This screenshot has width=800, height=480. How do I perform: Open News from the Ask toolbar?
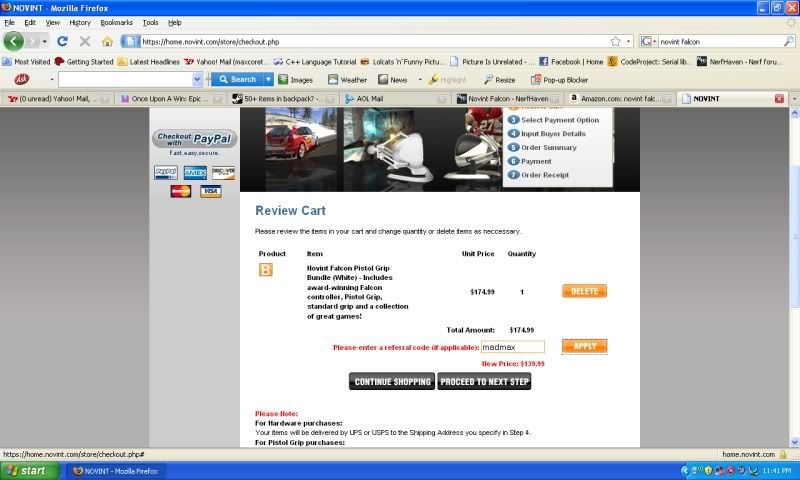[x=392, y=80]
